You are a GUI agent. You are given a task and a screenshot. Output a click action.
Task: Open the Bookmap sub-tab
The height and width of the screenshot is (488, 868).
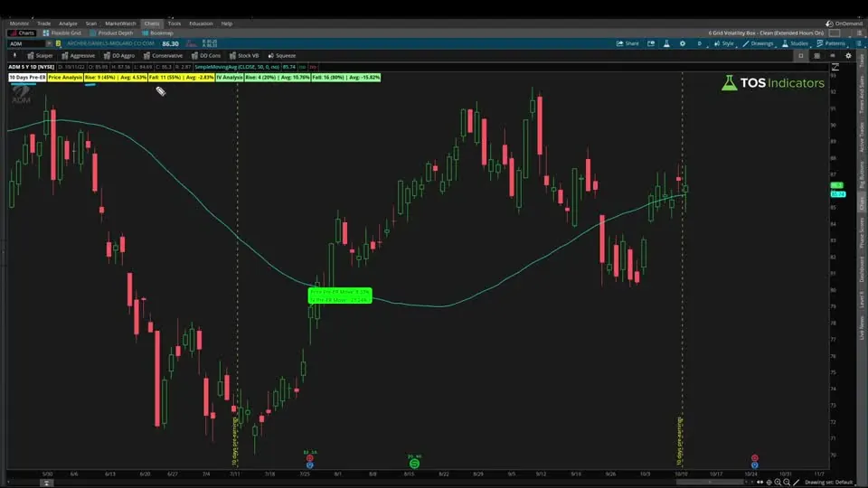click(x=157, y=33)
